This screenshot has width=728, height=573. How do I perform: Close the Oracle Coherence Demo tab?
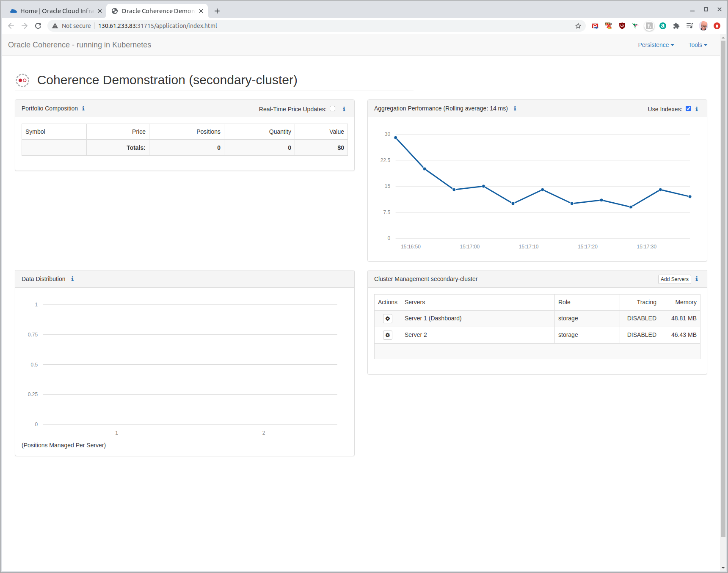pos(201,11)
